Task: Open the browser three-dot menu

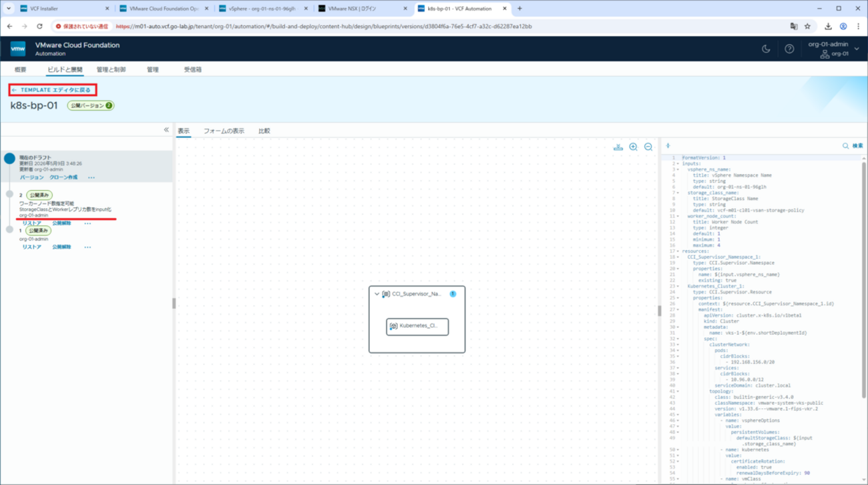Action: (858, 27)
